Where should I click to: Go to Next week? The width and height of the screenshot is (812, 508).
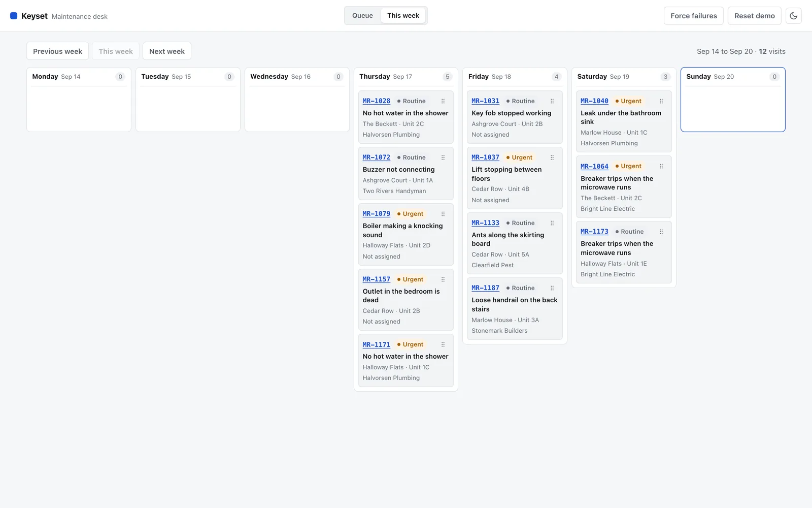(x=167, y=51)
